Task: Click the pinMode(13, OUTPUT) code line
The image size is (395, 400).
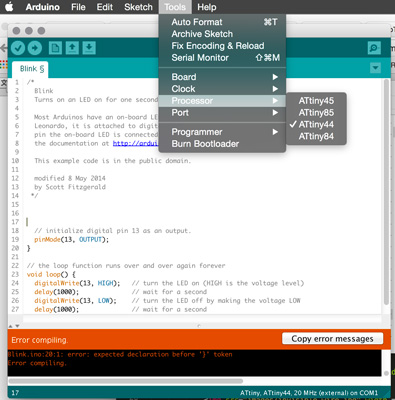Action: tap(71, 239)
